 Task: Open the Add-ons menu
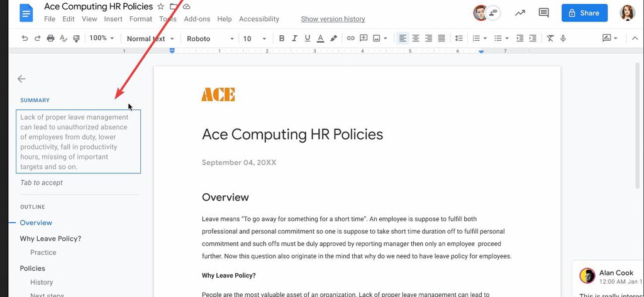tap(197, 19)
